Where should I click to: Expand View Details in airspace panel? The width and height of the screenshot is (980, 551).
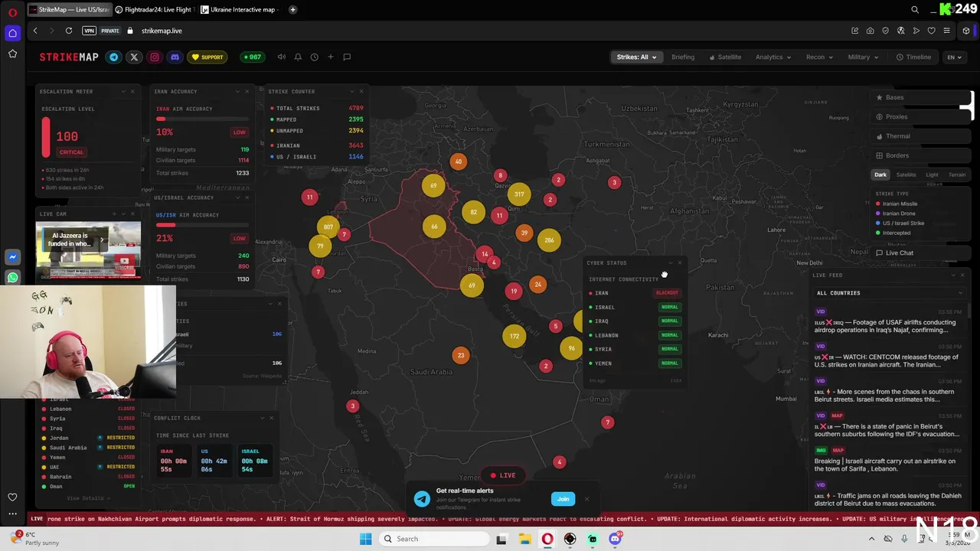pyautogui.click(x=87, y=498)
